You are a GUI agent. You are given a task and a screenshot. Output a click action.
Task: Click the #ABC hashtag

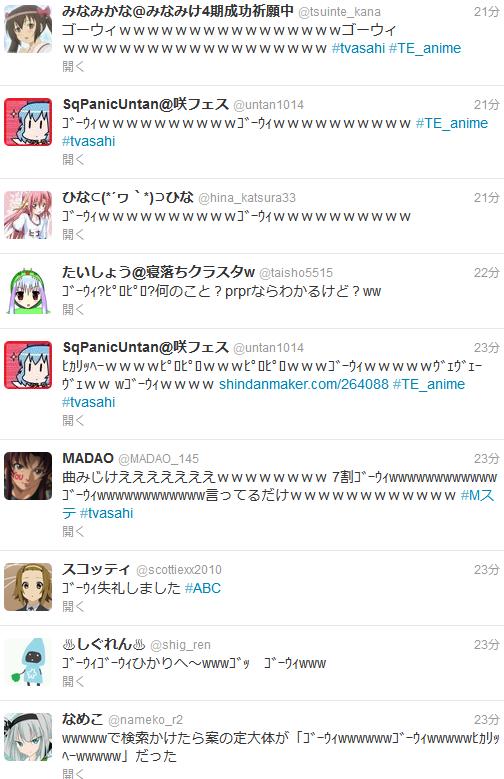click(202, 588)
